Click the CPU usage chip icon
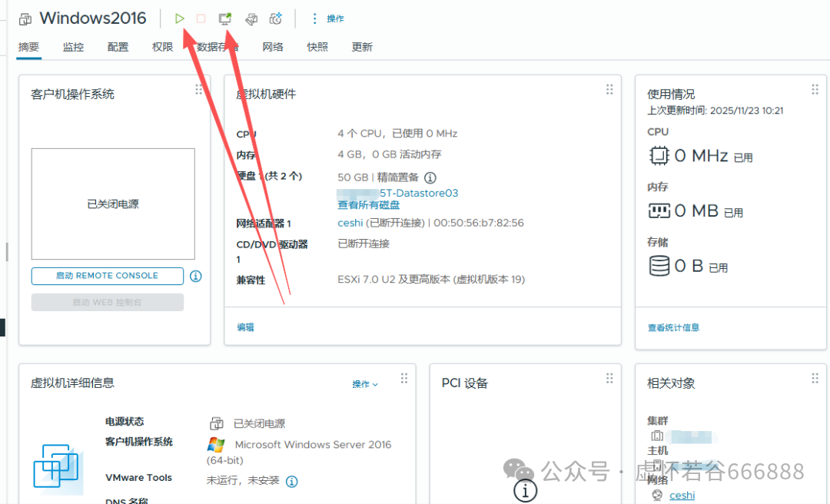 click(659, 156)
